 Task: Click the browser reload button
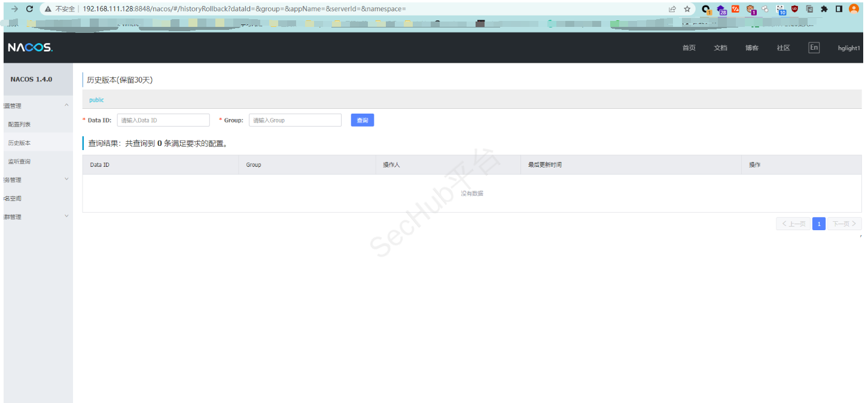click(29, 9)
